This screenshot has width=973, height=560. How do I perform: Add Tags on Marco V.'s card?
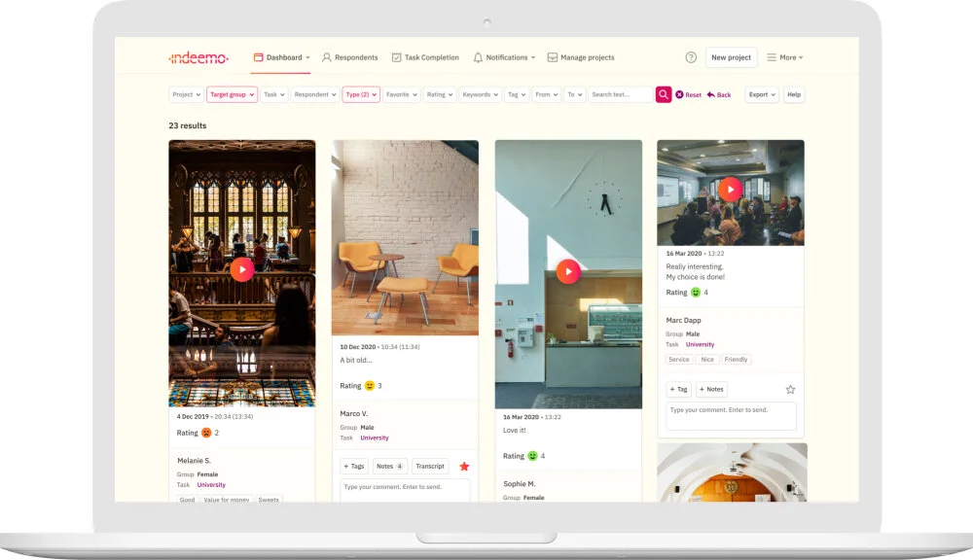pyautogui.click(x=354, y=467)
